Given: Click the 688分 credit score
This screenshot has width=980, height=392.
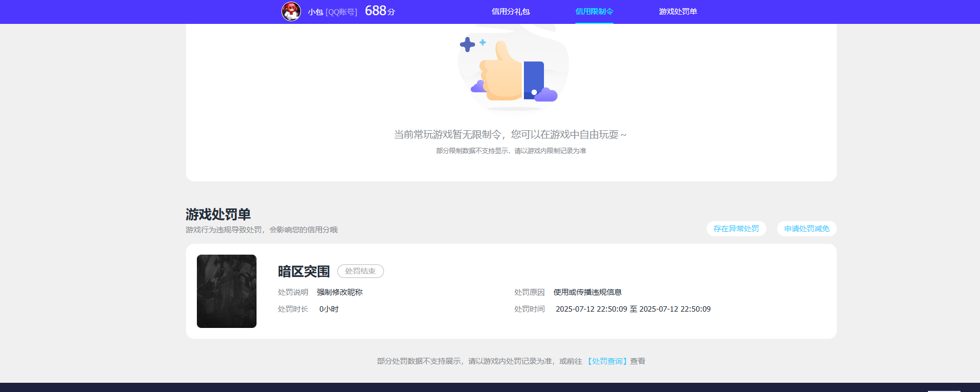Looking at the screenshot, I should pos(380,11).
